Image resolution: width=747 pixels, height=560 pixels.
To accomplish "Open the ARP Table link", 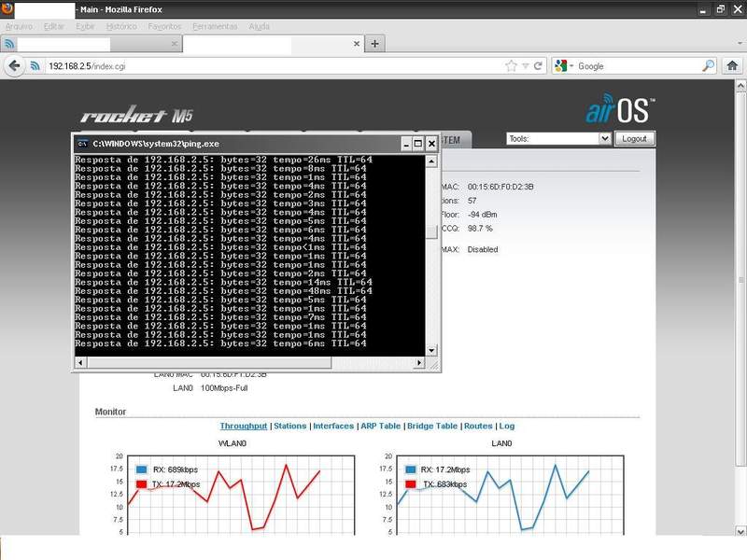I will 380,426.
